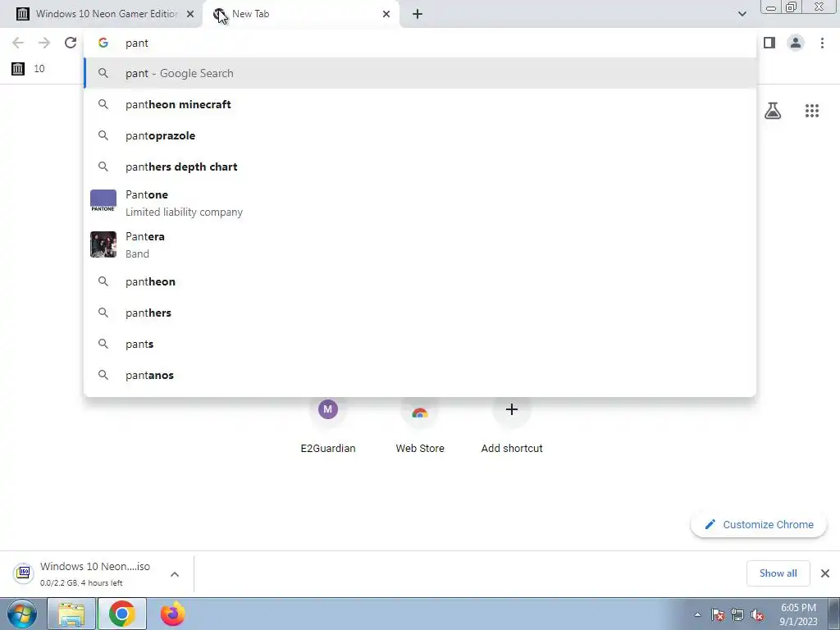Choose the pantoprazole suggestion
840x630 pixels.
coord(420,135)
